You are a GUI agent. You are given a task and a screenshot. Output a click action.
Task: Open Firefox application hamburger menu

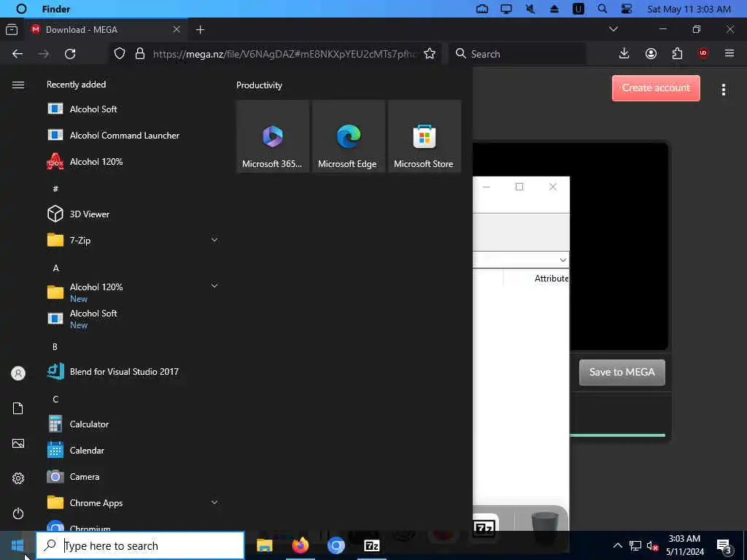729,53
